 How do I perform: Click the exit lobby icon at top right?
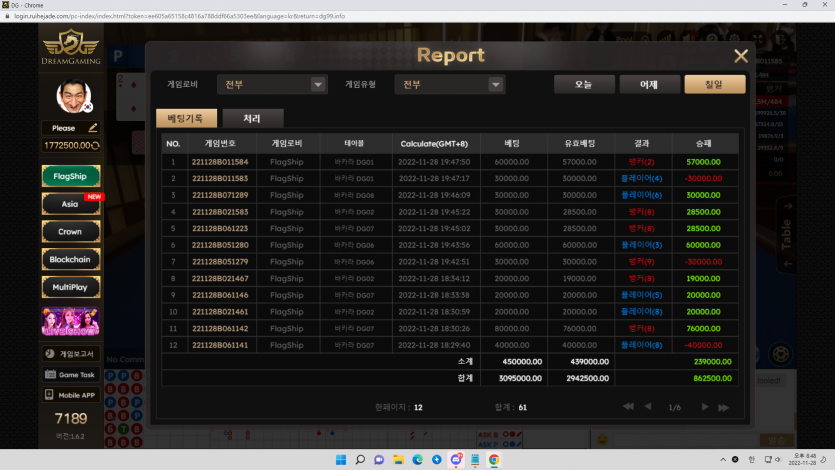(x=781, y=39)
